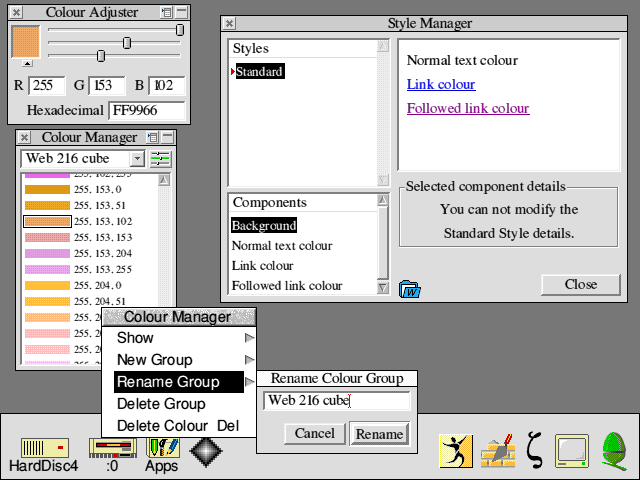
Task: Click the black diamond icon on icon bar
Action: 206,452
